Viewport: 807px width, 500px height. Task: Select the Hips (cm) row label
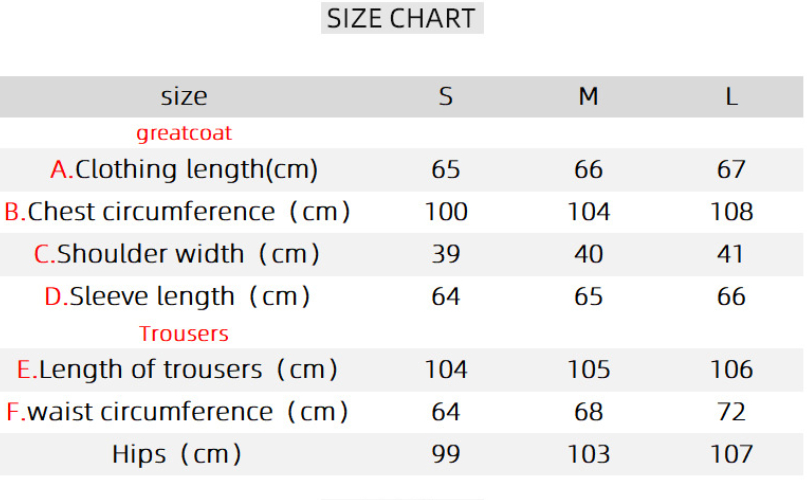coord(178,455)
